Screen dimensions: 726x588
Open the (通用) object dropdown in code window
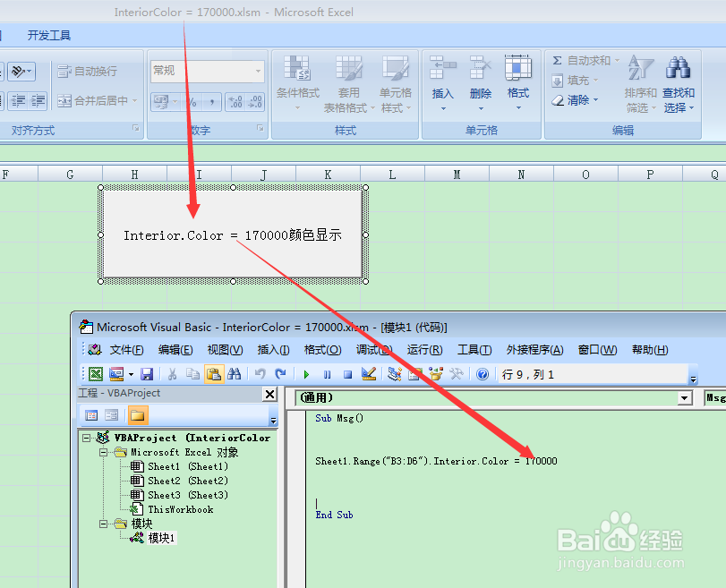684,397
